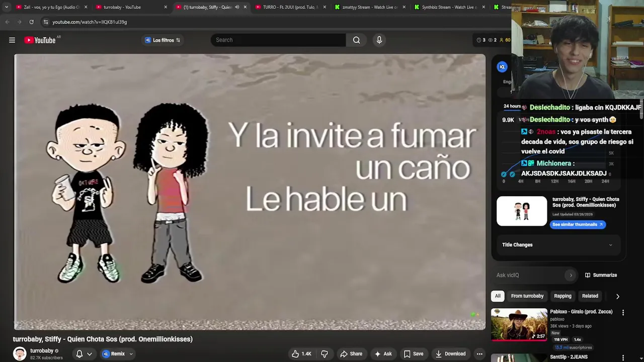Start voice search with the microphone icon
The height and width of the screenshot is (362, 644).
[x=379, y=40]
